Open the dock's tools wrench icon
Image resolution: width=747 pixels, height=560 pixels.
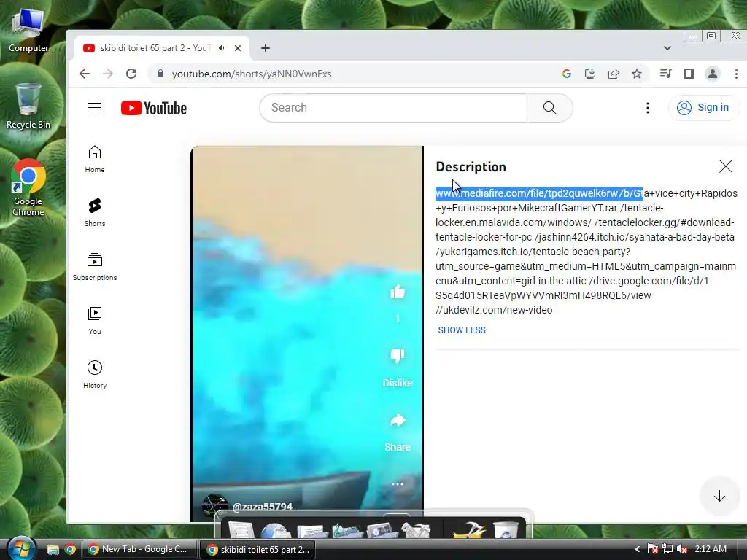[415, 531]
